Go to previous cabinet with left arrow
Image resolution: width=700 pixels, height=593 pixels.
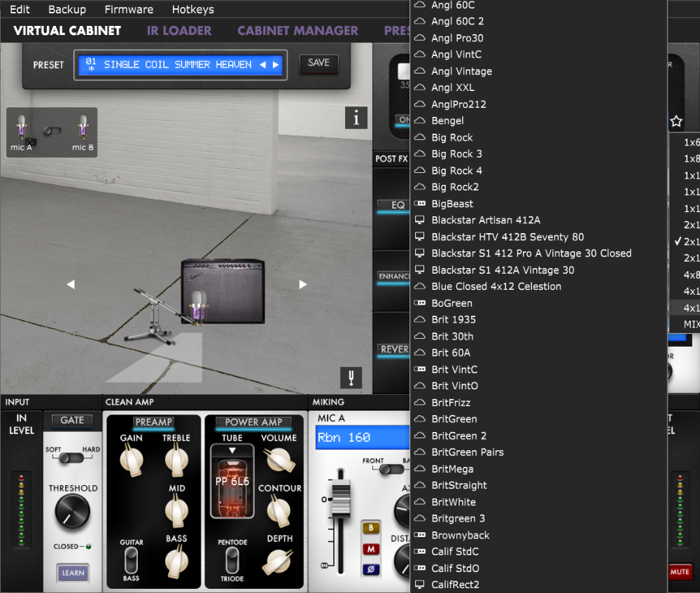71,284
